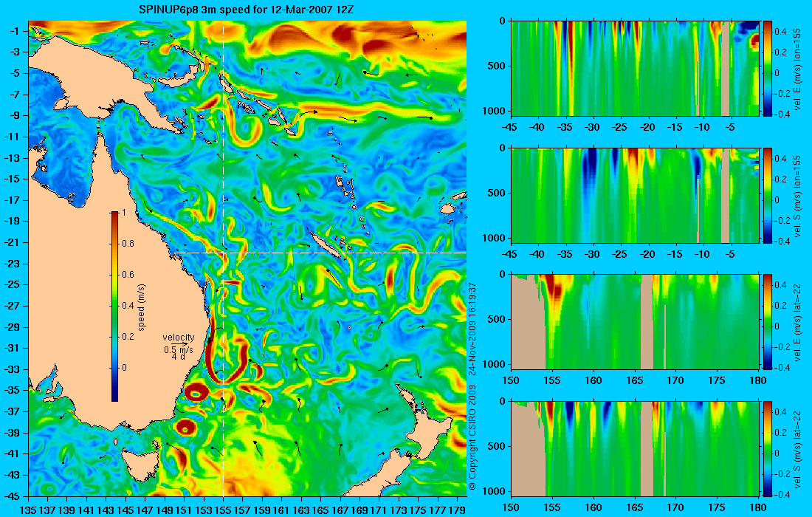Click the "163" longitude tick on main map
This screenshot has height=517, width=812.
click(x=301, y=510)
